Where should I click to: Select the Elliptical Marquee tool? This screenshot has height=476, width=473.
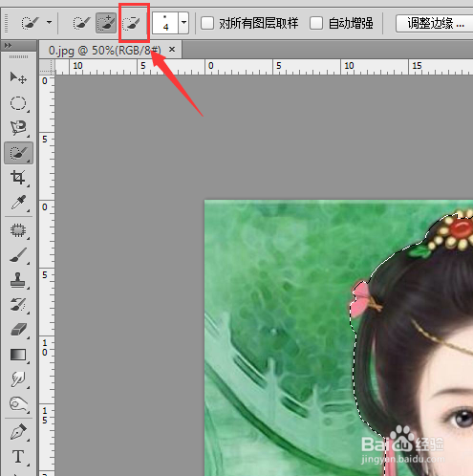[18, 103]
